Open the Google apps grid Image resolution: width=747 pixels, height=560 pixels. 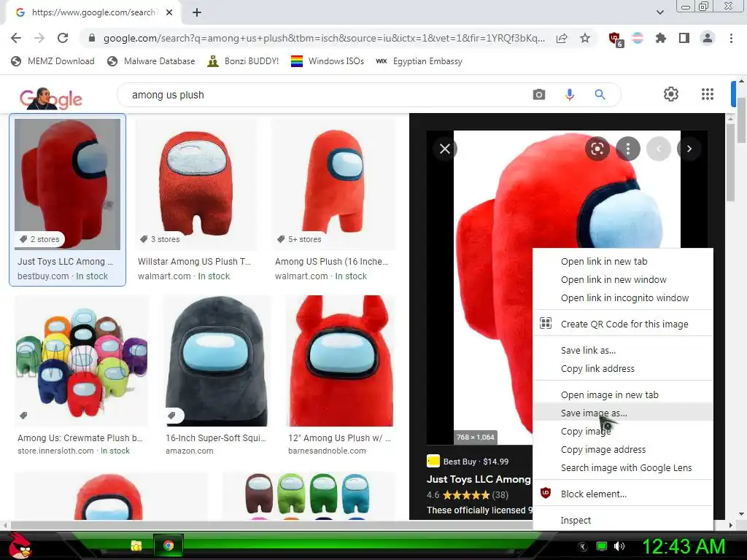pos(708,94)
